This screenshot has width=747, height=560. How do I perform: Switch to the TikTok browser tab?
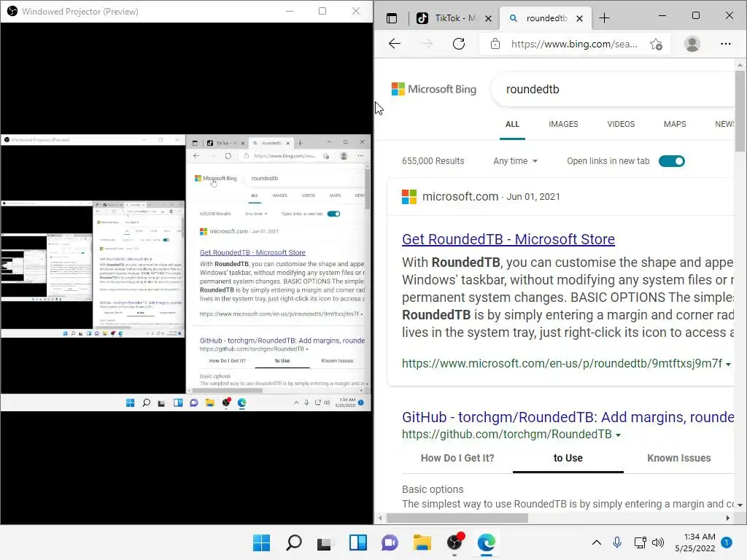click(454, 18)
